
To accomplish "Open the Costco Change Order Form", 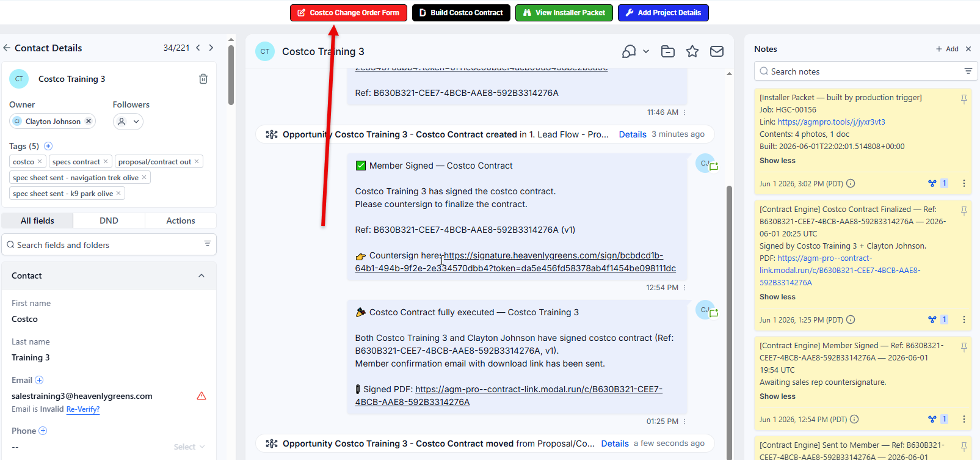I will (x=349, y=13).
